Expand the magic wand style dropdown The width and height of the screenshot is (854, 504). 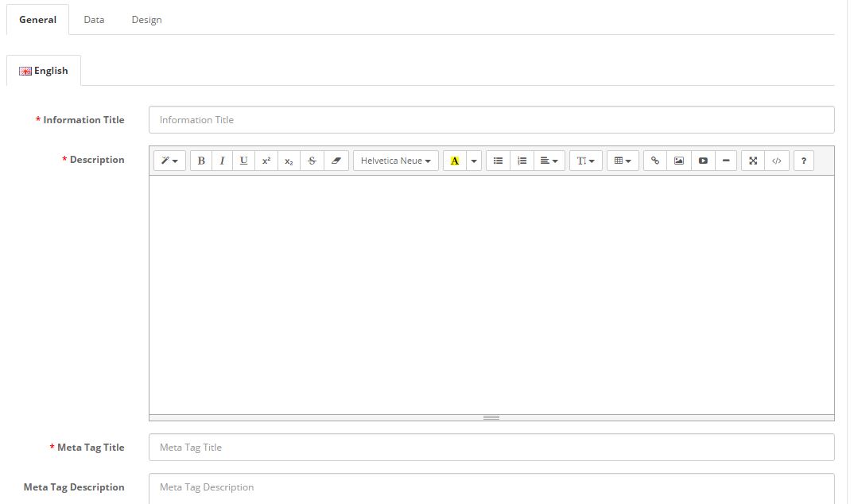click(x=169, y=161)
